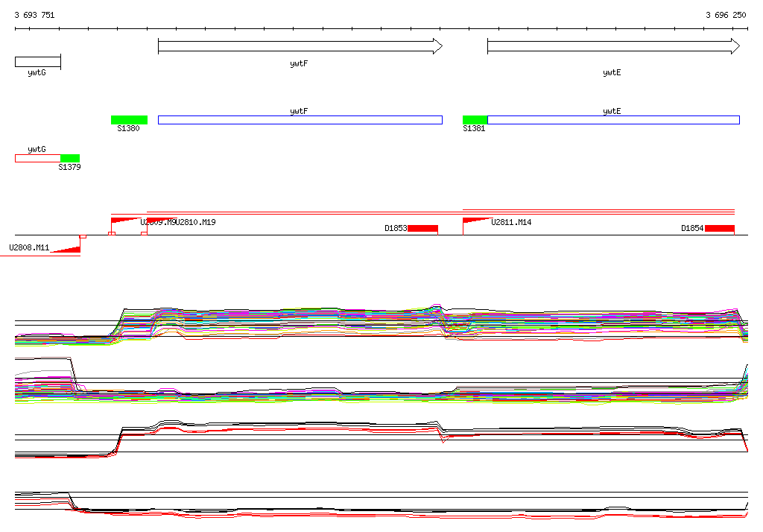The width and height of the screenshot is (763, 532).
Task: Click ywtG label under the black box
Action: (37, 72)
